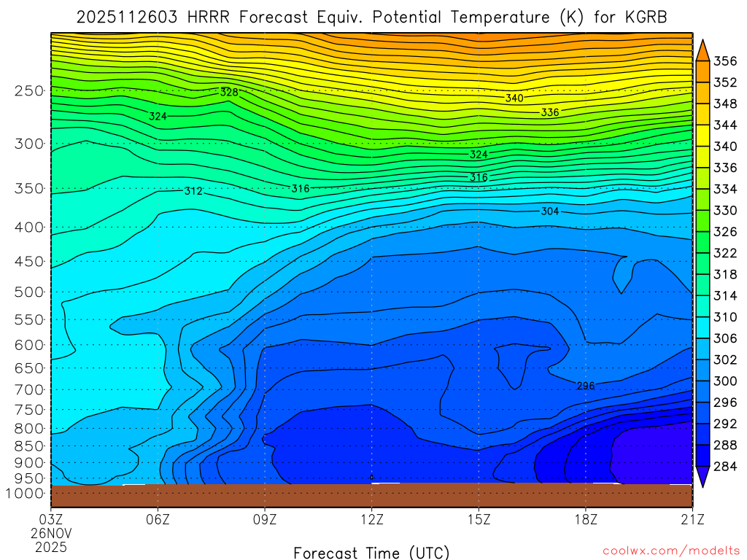Click the 314 colorbar value
The image size is (747, 560).
pyautogui.click(x=725, y=296)
